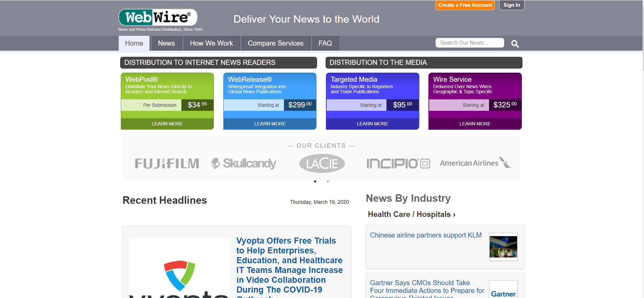
Task: Click the WebPost $34.95 price
Action: (197, 105)
